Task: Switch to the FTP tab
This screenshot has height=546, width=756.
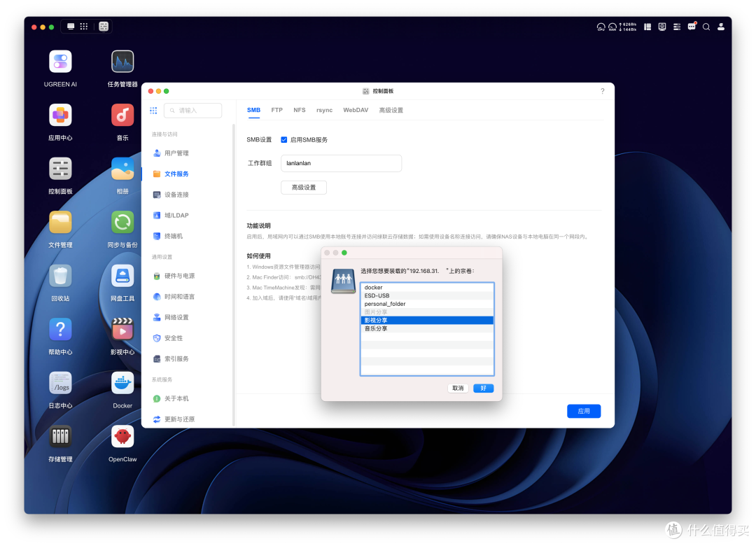Action: pos(276,110)
